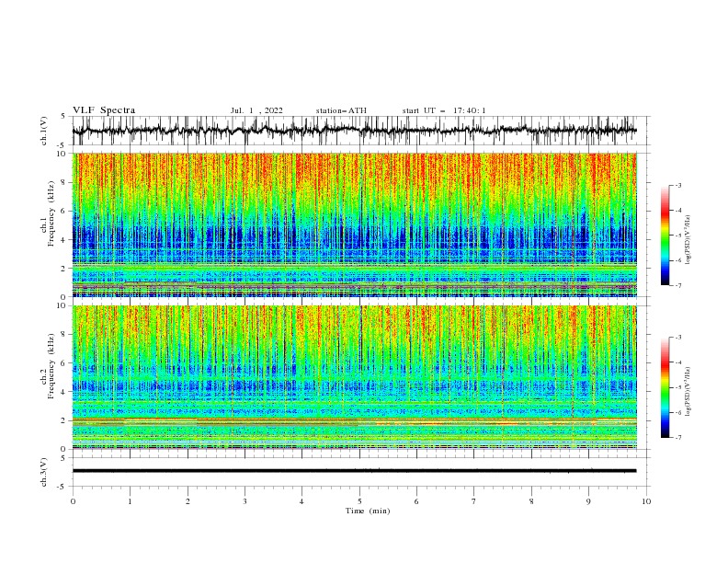Click the ch.3 flat voltage trace
The image size is (728, 563).
tap(354, 471)
